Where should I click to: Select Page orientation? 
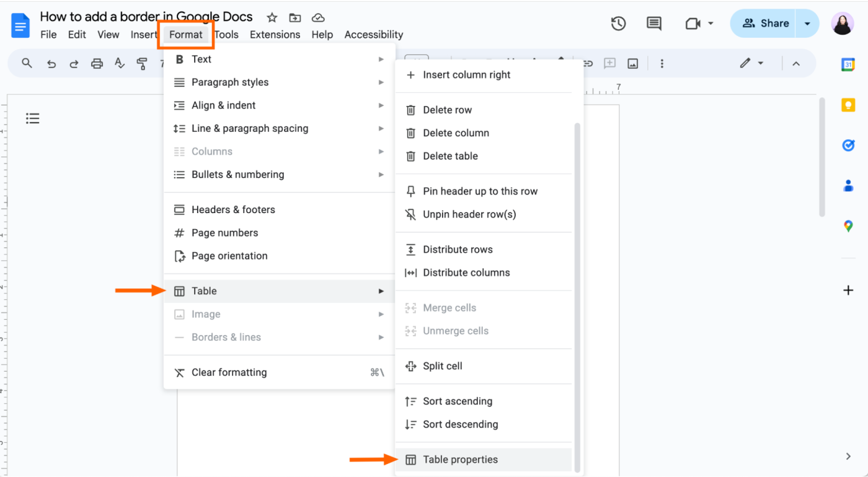[x=279, y=256]
